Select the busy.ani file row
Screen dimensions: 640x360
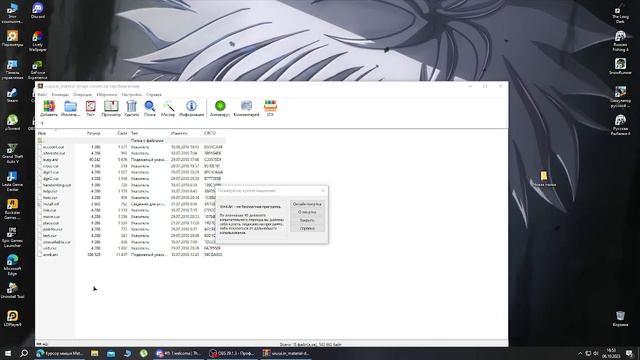(x=131, y=160)
